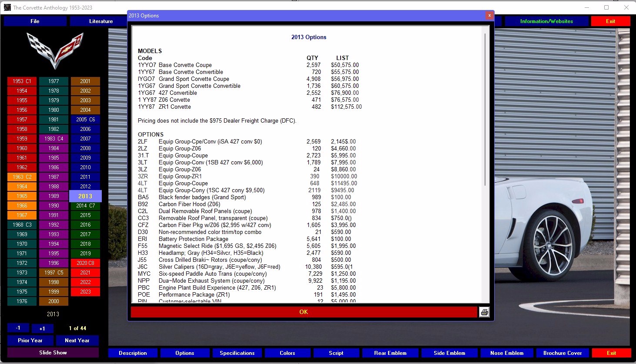Click the -1 image stepper button
636x364 pixels.
click(18, 328)
